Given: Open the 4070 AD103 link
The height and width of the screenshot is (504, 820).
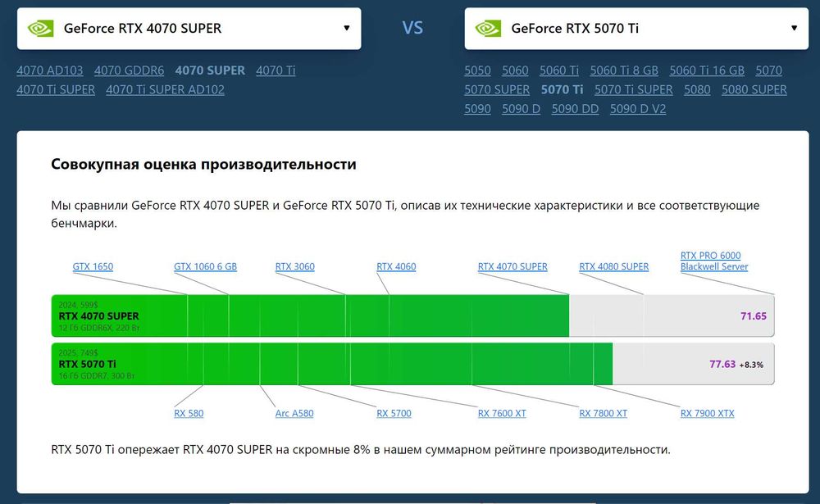Looking at the screenshot, I should coord(50,70).
